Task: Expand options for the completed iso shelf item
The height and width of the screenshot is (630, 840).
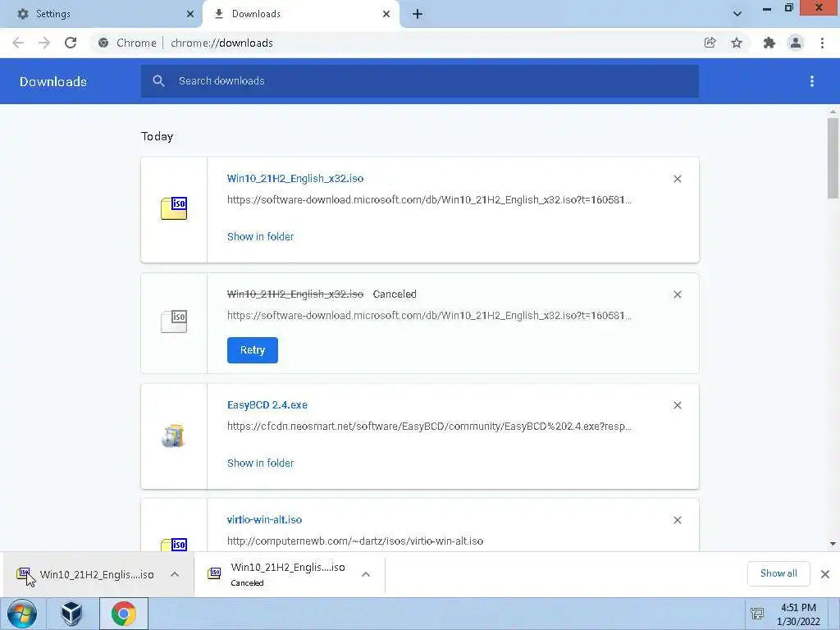Action: [175, 574]
